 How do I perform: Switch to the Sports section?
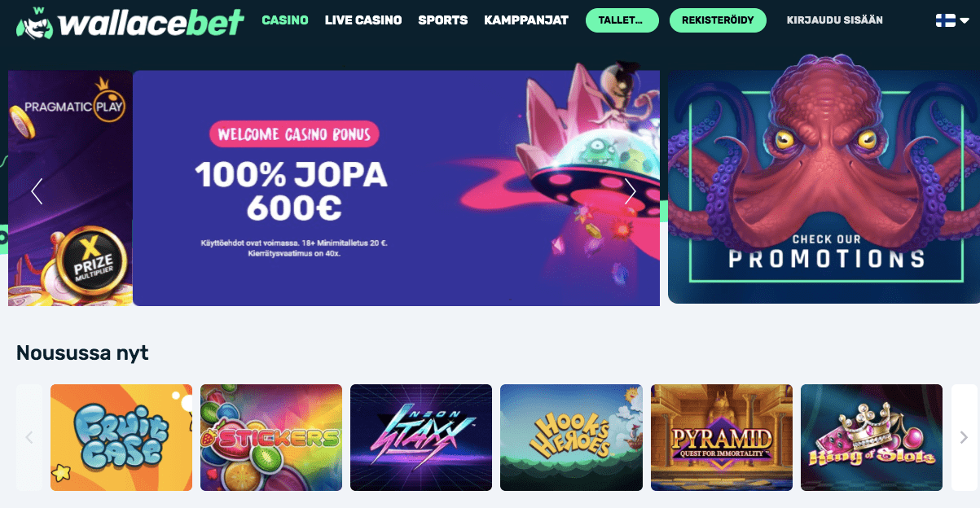(x=443, y=20)
